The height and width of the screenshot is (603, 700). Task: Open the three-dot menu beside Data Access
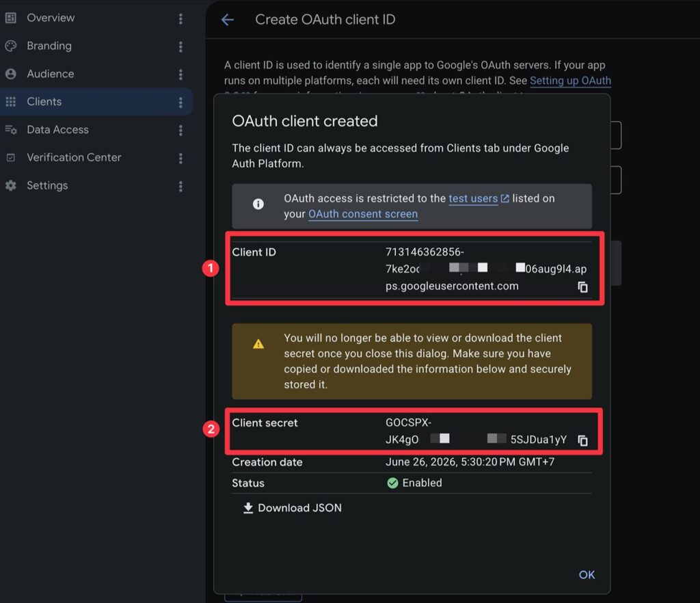(x=180, y=130)
